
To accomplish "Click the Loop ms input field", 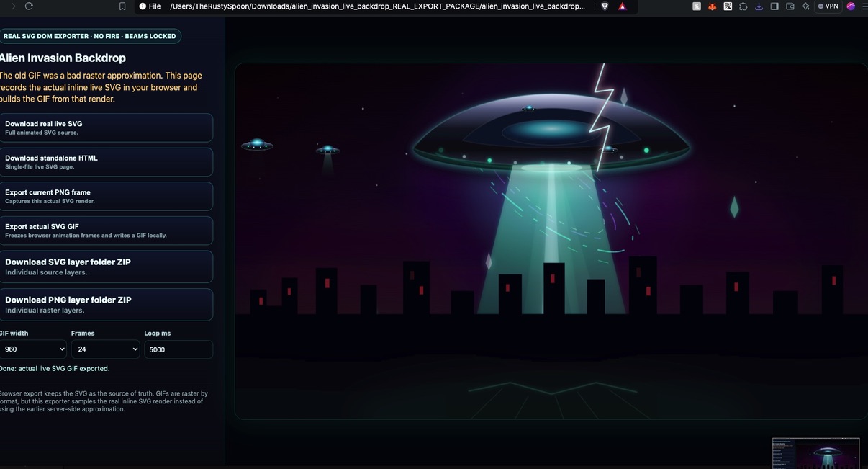I will tap(178, 349).
